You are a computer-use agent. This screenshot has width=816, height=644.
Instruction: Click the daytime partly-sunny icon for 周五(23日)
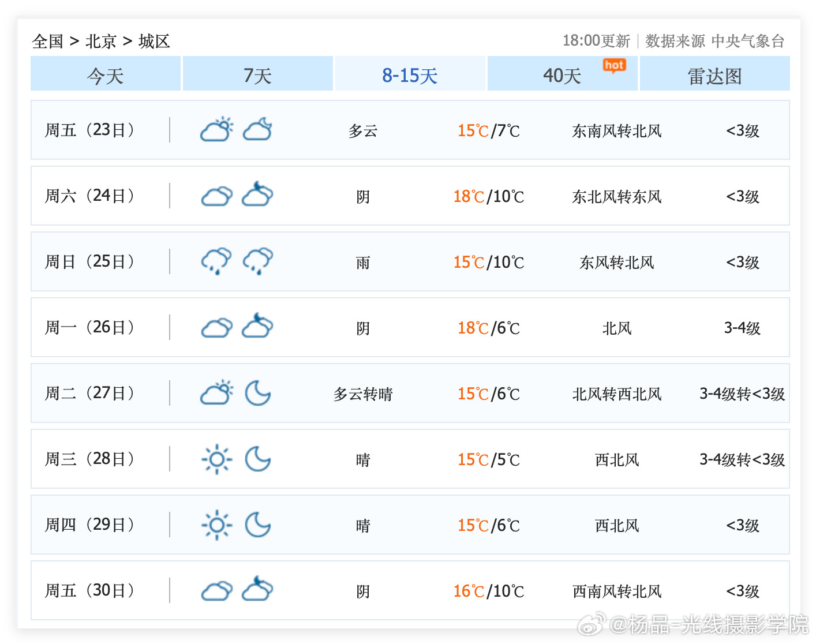pos(216,130)
